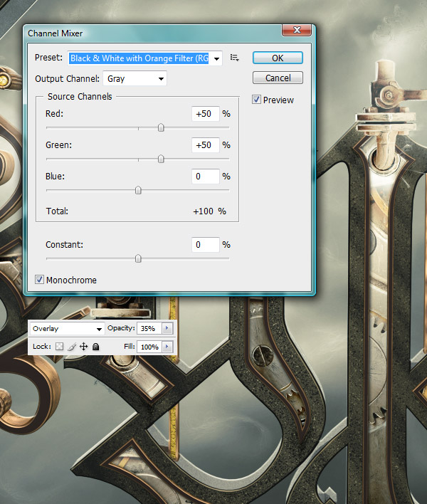Click the Blue channel slider handle

click(138, 190)
